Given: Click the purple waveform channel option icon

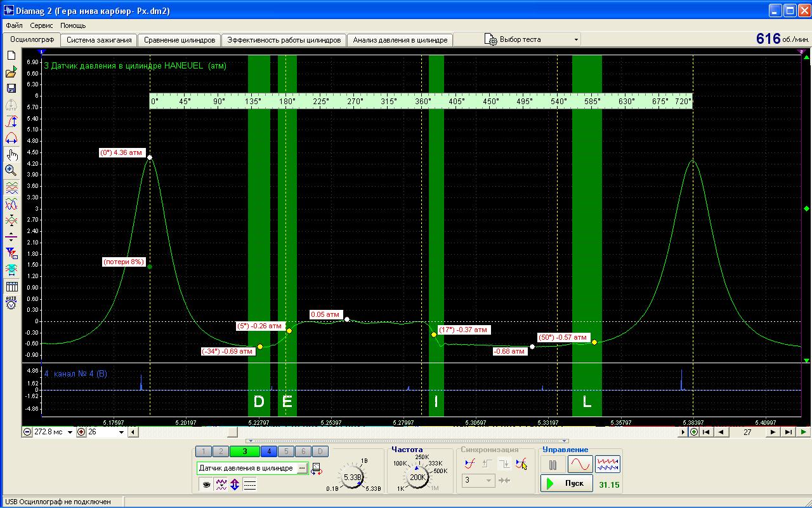Looking at the screenshot, I should coord(221,485).
